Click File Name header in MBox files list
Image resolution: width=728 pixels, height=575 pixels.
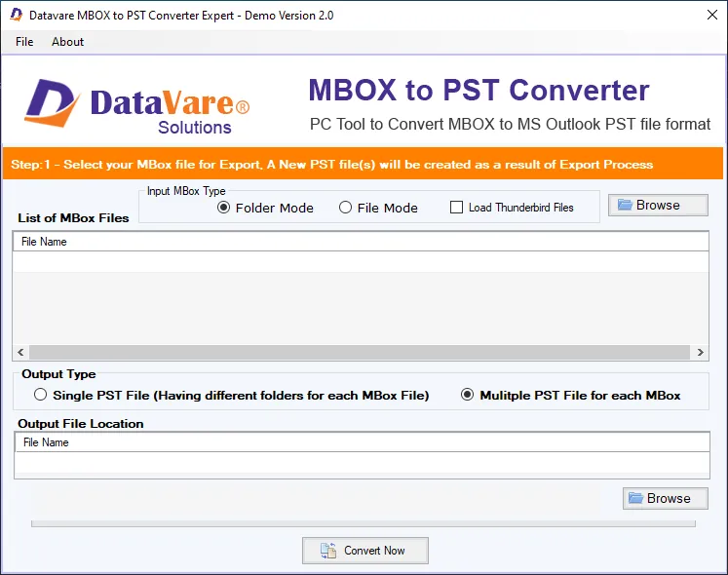361,242
